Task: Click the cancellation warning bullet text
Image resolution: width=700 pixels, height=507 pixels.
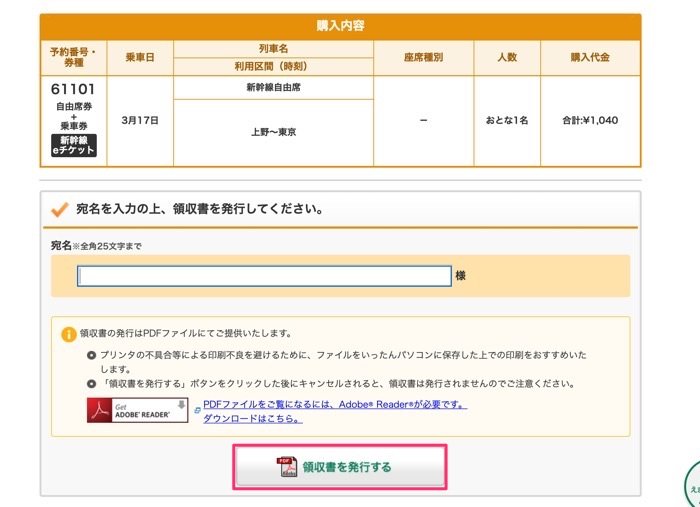Action: click(x=337, y=384)
